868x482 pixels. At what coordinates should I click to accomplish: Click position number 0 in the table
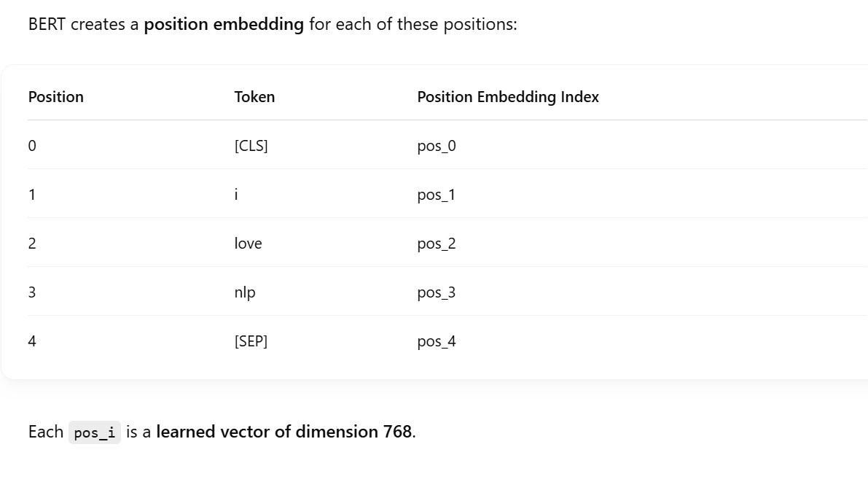[32, 146]
